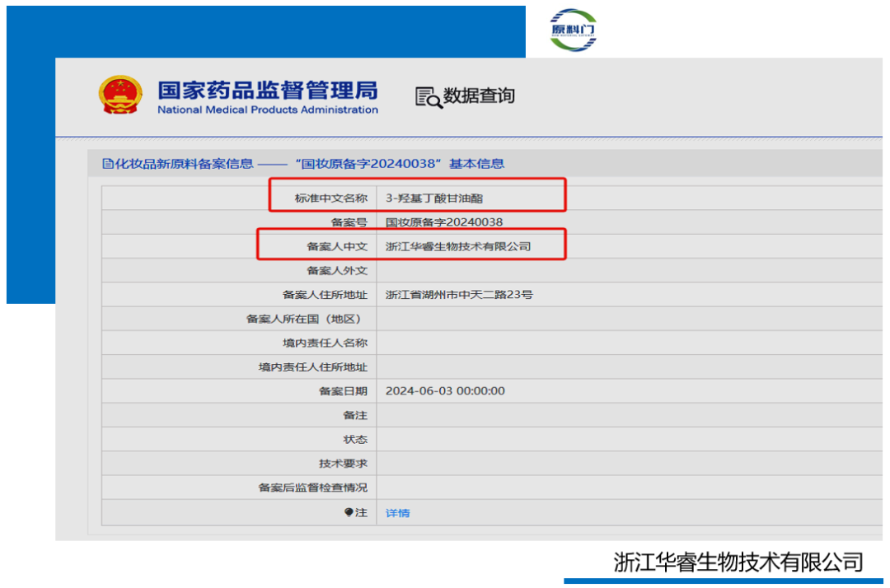Viewport: 890px width, 588px height.
Task: Open the 数据查询 search icon
Action: (x=429, y=97)
